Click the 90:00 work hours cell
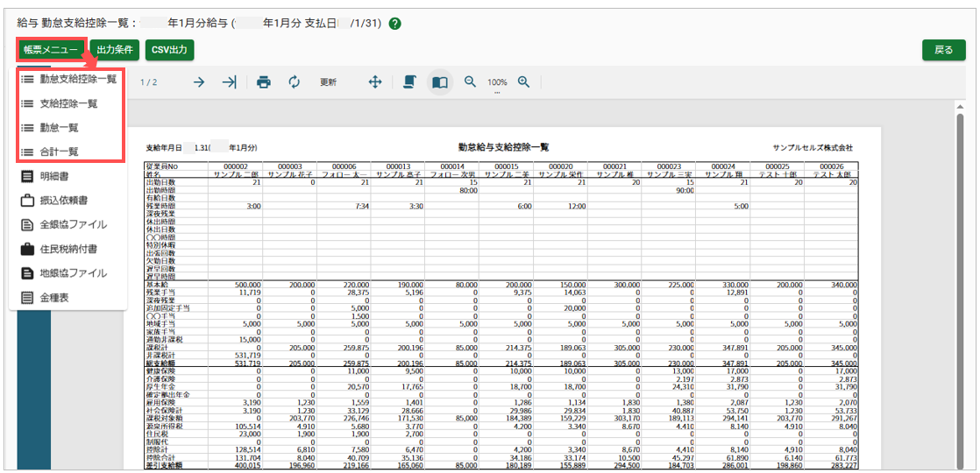The width and height of the screenshot is (980, 473). pos(685,189)
